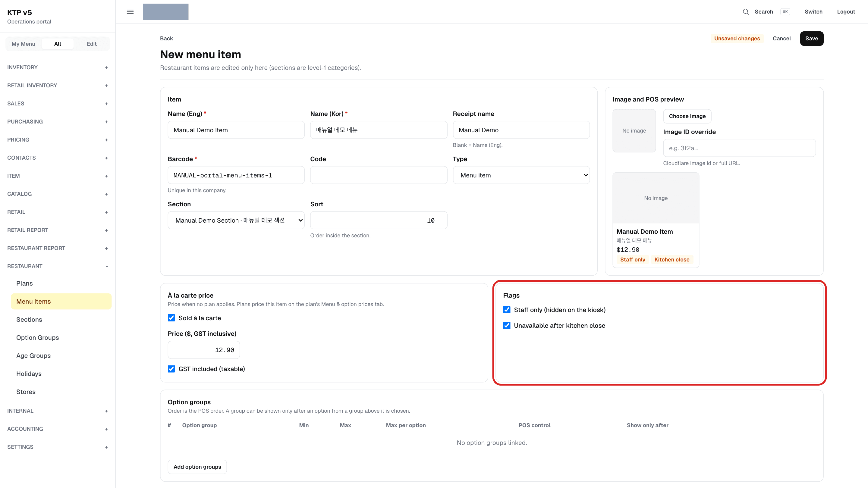Switch to My Menu tab
The width and height of the screenshot is (868, 488).
(x=23, y=44)
